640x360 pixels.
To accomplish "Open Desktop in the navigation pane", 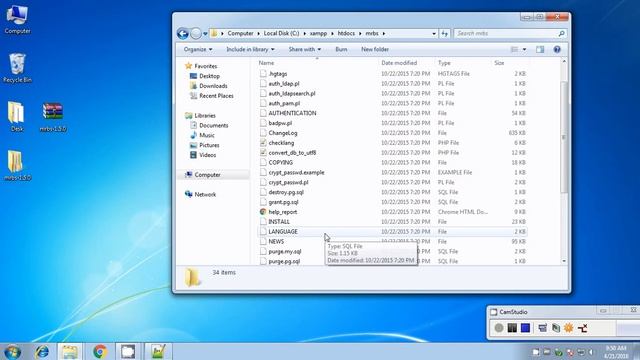I will click(x=209, y=76).
